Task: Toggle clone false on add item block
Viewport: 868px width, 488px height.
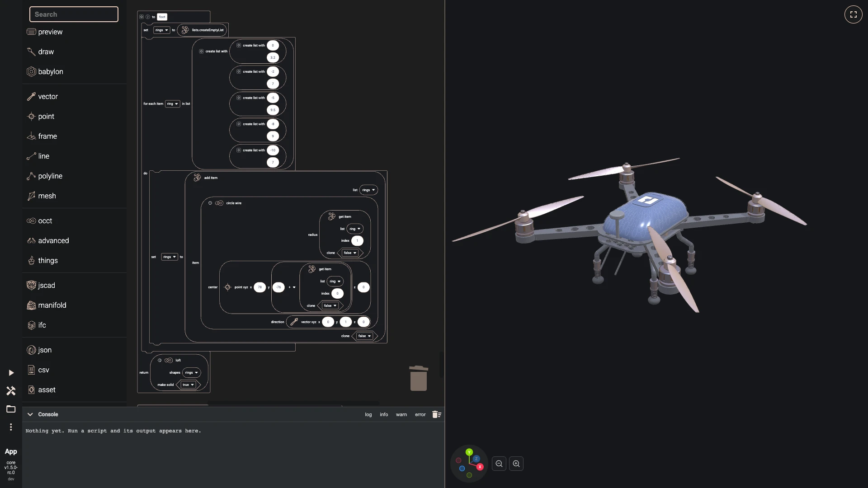Action: pos(364,336)
